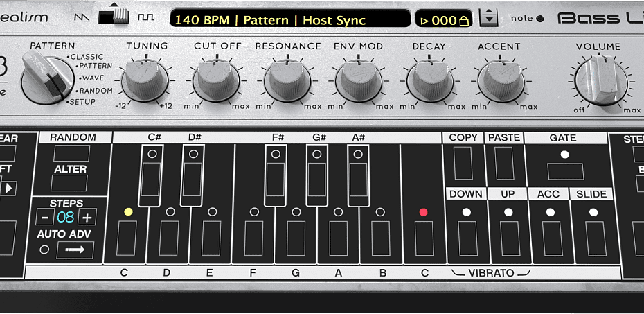Increase steps with the plus button
This screenshot has width=644, height=314.
tap(87, 218)
